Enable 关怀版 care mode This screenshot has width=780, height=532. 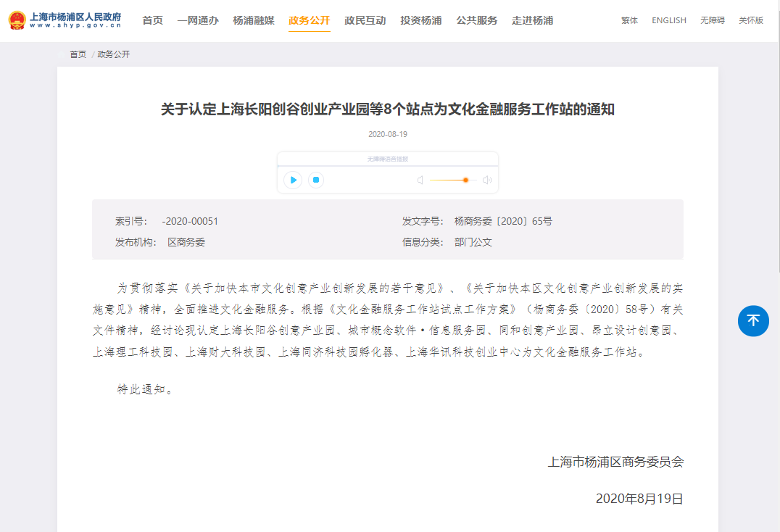[x=751, y=20]
